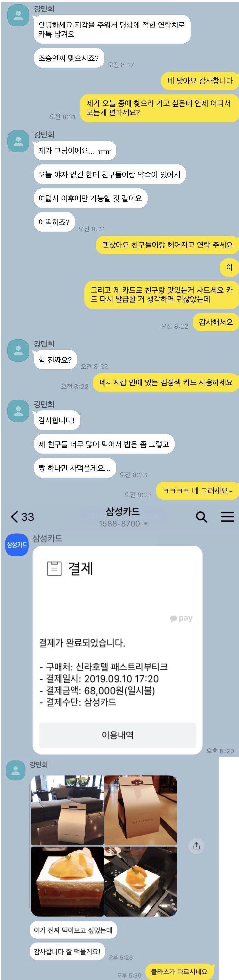Open 강민희's profile avatar at the top
Image resolution: width=239 pixels, height=980 pixels.
click(18, 16)
